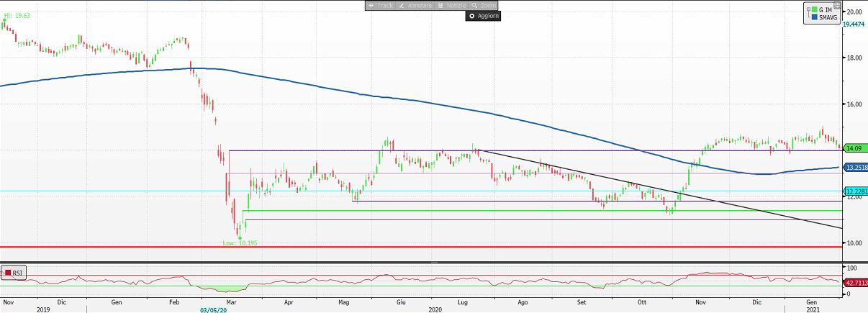The image size is (868, 313).
Task: Click the 20.00 price axis label
Action: (854, 12)
